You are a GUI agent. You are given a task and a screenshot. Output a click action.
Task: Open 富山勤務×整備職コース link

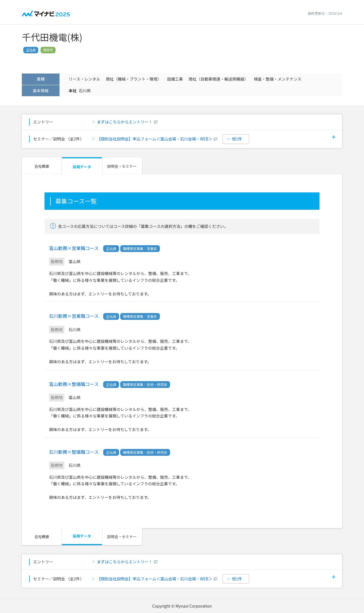[x=74, y=384]
